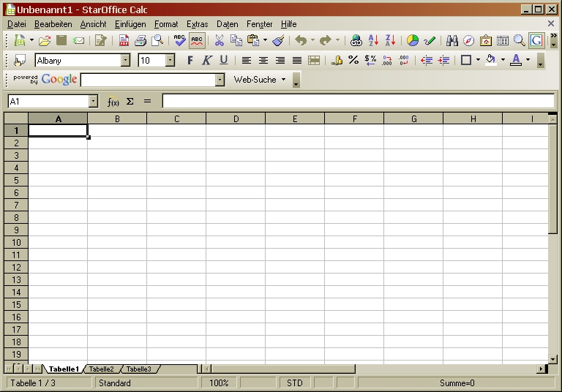Align cell content right
The image size is (562, 392).
click(280, 60)
